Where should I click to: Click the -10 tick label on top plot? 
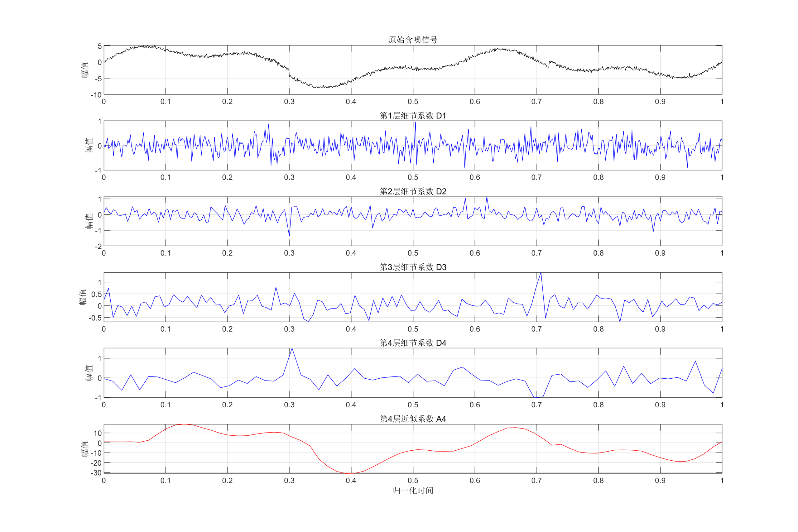tap(96, 95)
